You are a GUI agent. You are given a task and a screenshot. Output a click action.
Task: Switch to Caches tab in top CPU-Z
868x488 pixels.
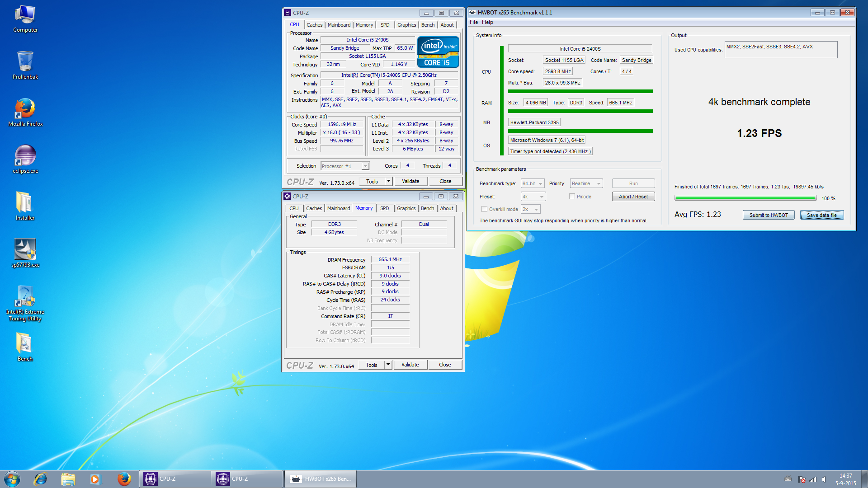(315, 25)
